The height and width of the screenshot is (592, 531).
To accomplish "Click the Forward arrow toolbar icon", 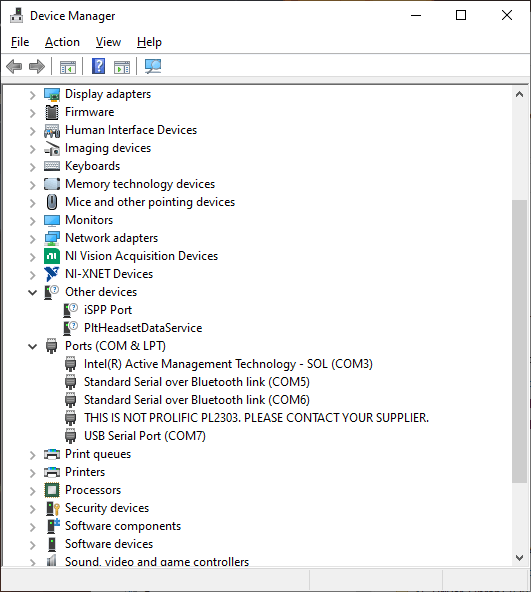I will (37, 67).
